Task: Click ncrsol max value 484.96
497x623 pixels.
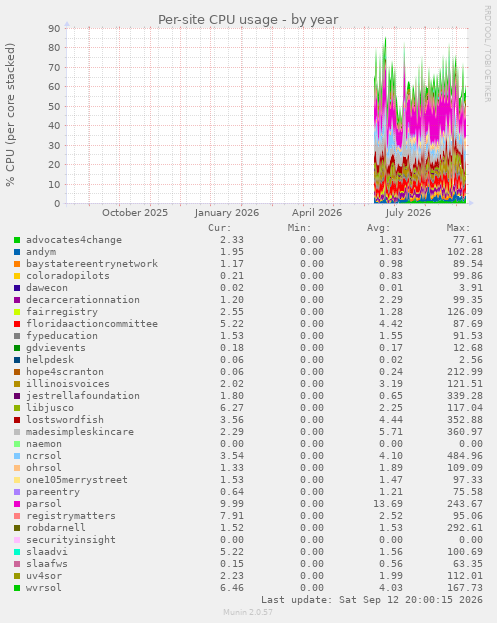Action: 465,456
